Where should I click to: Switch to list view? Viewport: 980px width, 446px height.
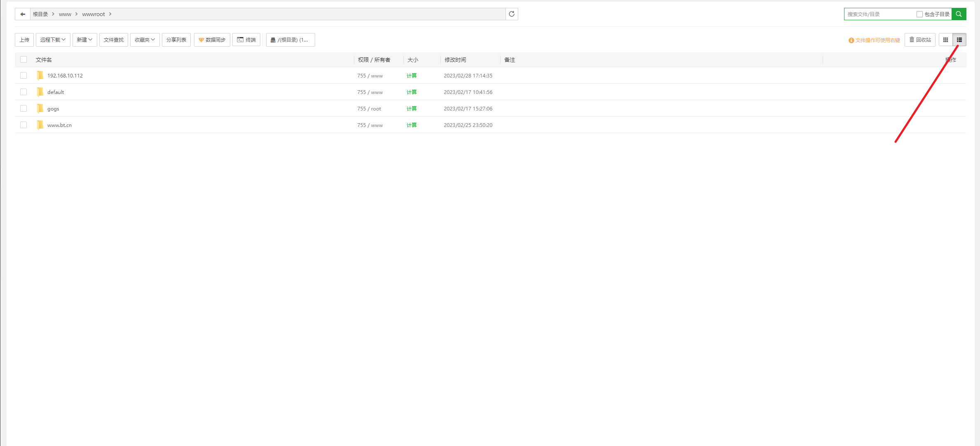pyautogui.click(x=959, y=40)
